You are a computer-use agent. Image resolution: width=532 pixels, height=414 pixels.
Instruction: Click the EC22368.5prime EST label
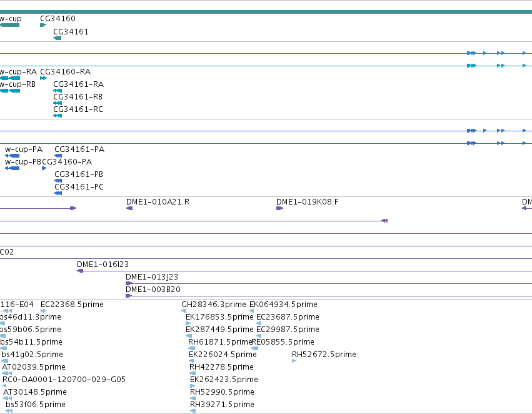pyautogui.click(x=72, y=305)
